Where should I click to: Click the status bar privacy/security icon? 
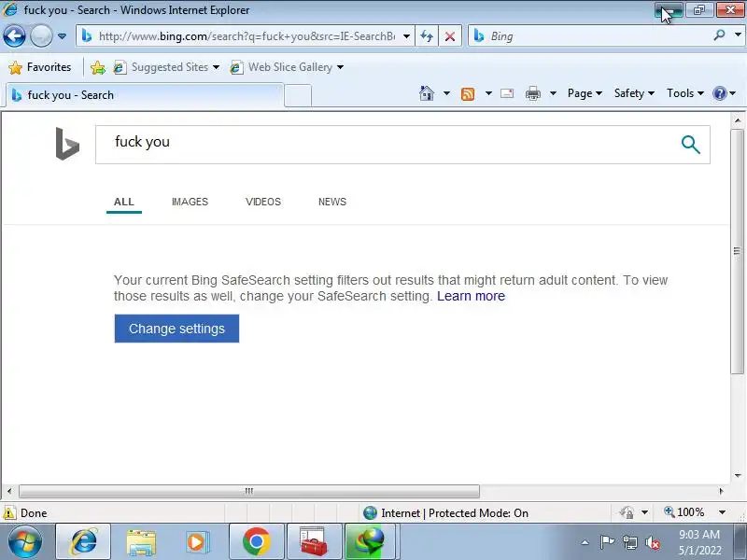pos(627,512)
